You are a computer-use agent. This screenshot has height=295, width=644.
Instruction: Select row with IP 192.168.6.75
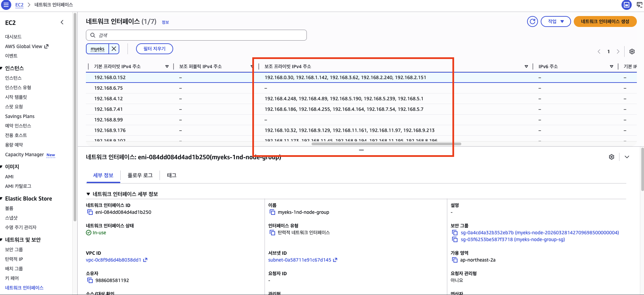point(361,88)
